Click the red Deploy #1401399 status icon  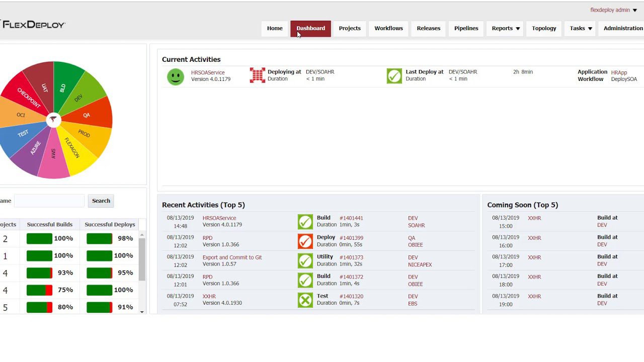tap(305, 241)
